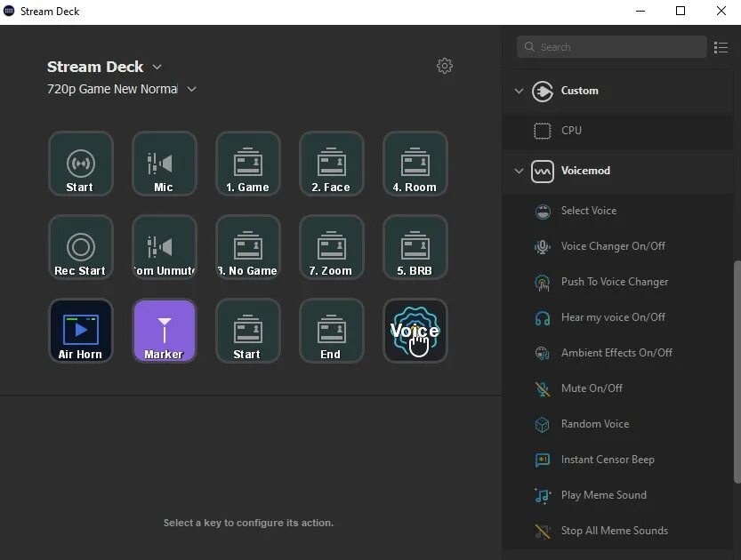
Task: Click the 'Push To Voice Changer' label
Action: click(615, 282)
